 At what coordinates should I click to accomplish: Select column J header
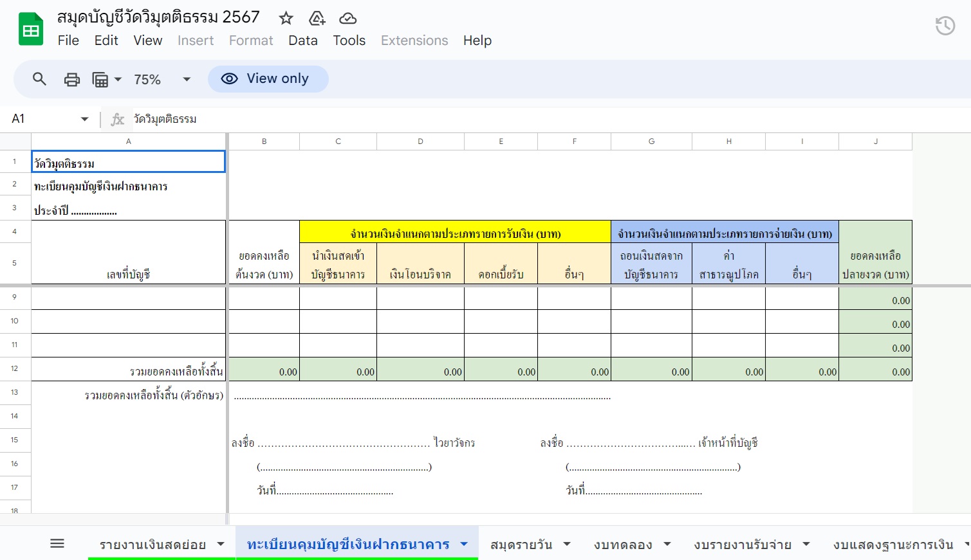pyautogui.click(x=875, y=141)
